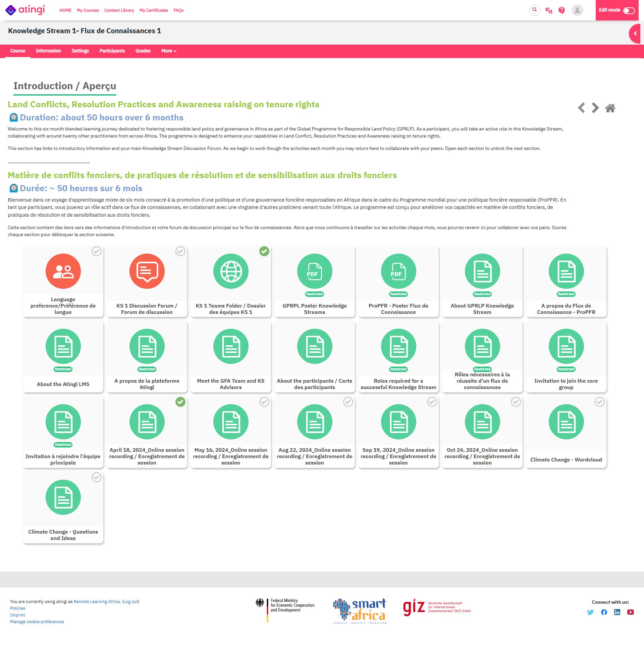The image size is (644, 646).
Task: Open the Policies link
Action: [17, 608]
